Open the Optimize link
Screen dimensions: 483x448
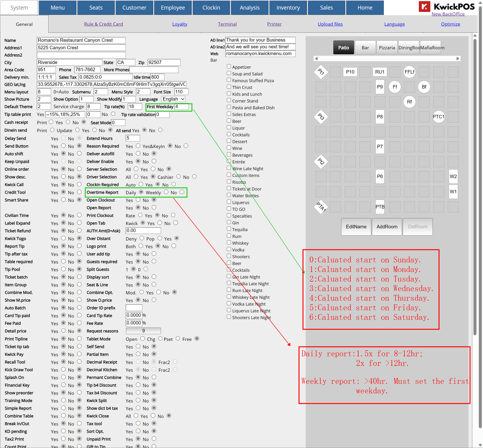[450, 24]
